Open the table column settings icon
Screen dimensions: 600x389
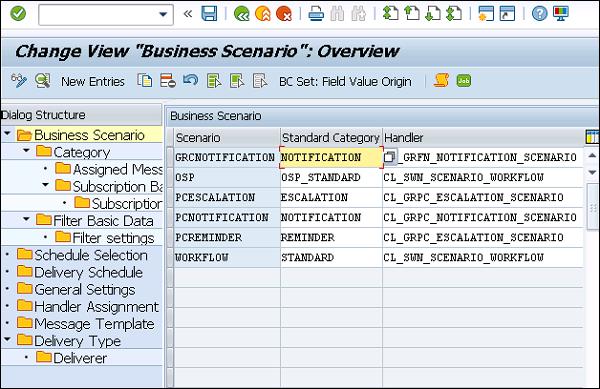[592, 137]
